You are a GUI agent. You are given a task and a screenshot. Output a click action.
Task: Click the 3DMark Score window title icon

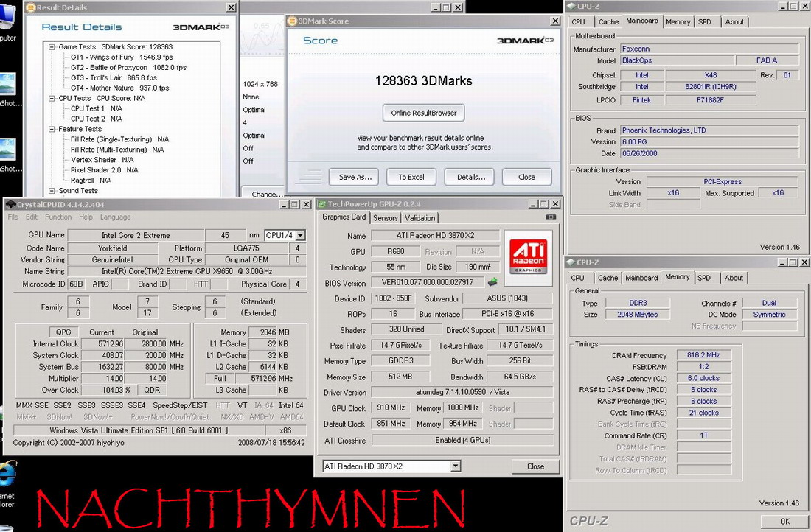(x=293, y=21)
